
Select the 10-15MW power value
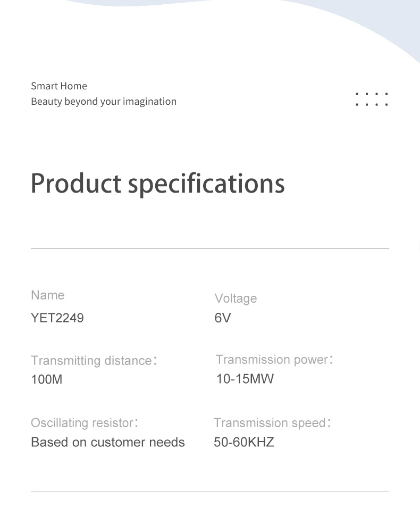point(245,379)
